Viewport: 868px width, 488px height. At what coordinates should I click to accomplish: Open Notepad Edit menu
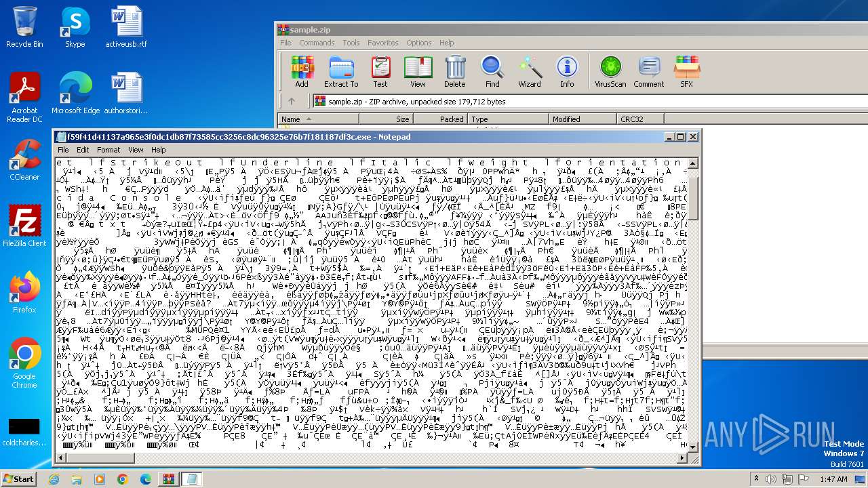(x=83, y=150)
